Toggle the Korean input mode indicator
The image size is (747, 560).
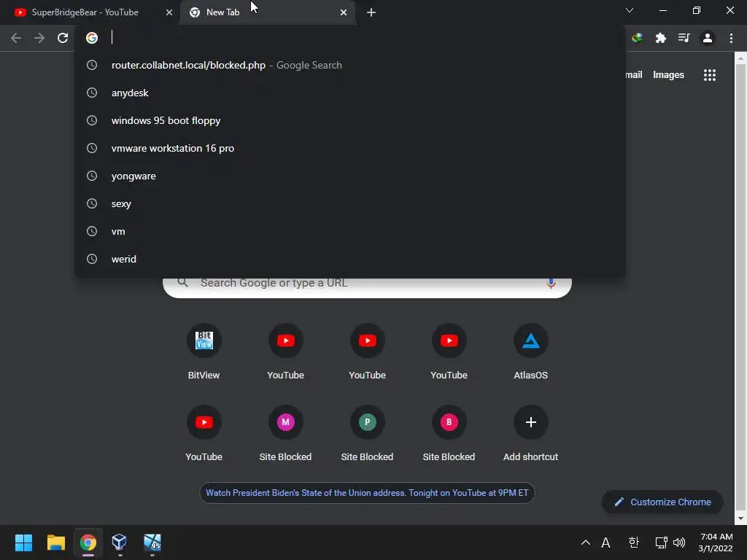tap(633, 542)
